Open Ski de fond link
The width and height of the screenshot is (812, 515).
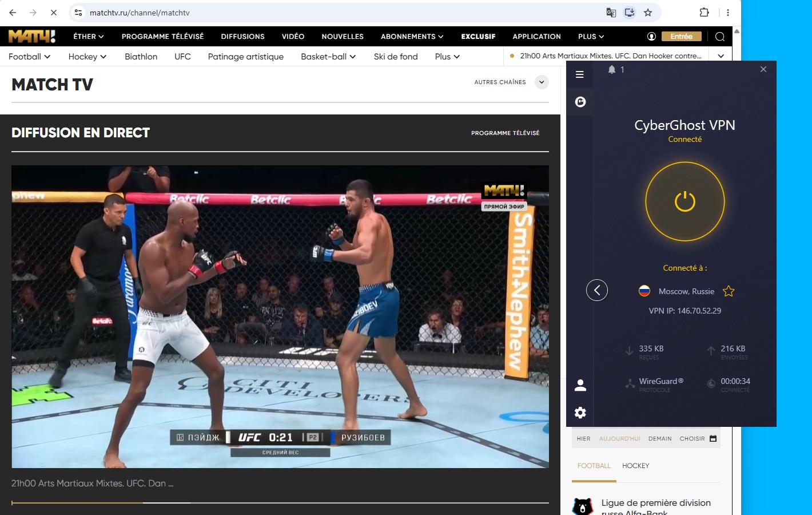pyautogui.click(x=396, y=56)
